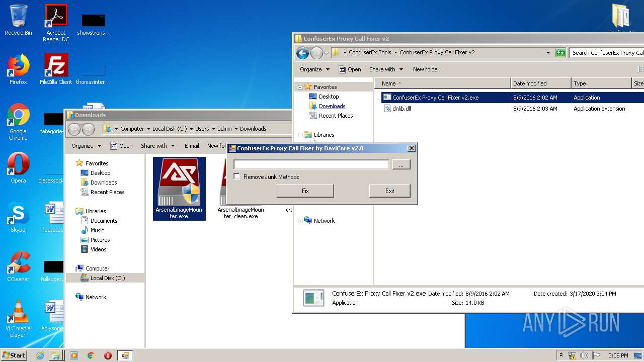Click the Forward arrow in ConfuserEx window

pyautogui.click(x=316, y=53)
